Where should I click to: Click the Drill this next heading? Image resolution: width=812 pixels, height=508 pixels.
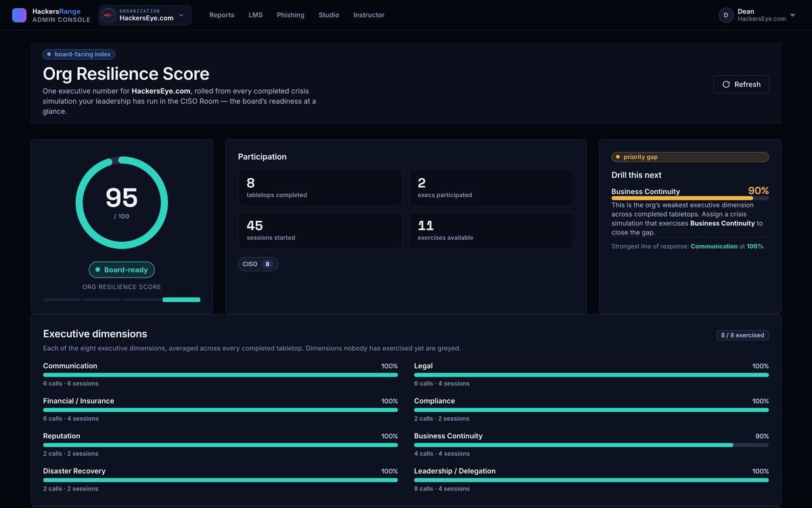coord(636,175)
